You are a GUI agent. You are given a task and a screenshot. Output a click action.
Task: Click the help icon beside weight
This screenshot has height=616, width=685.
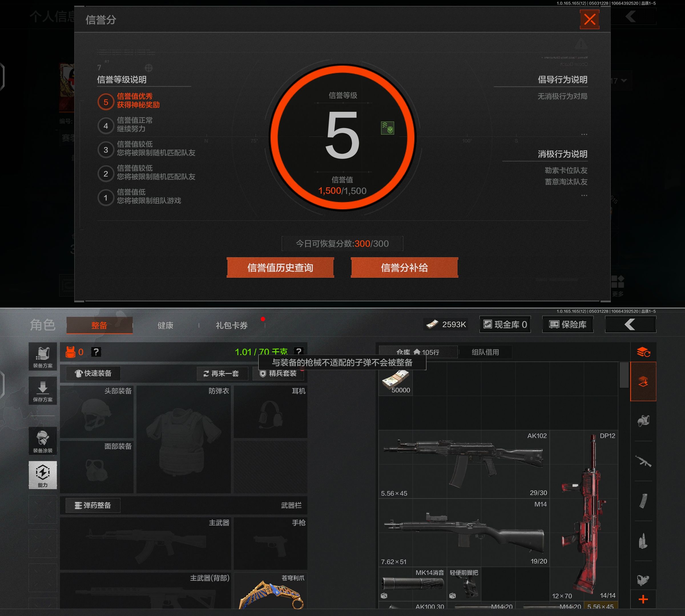point(299,351)
